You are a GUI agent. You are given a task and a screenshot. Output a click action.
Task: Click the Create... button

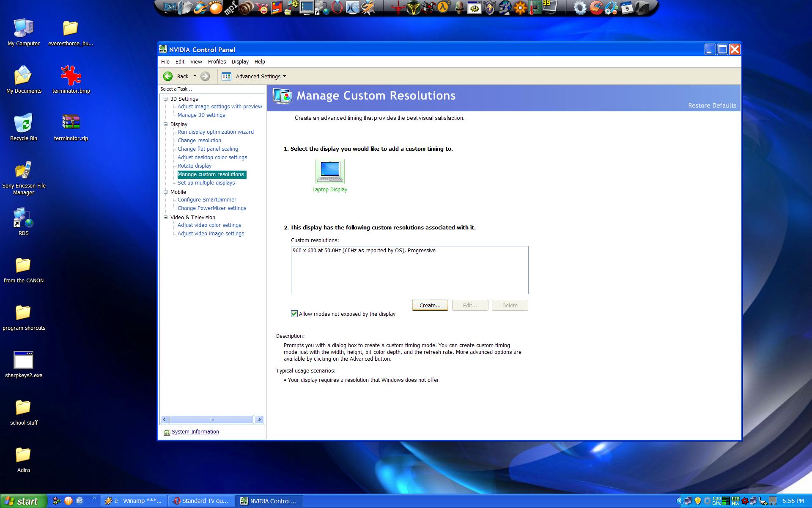coord(430,305)
